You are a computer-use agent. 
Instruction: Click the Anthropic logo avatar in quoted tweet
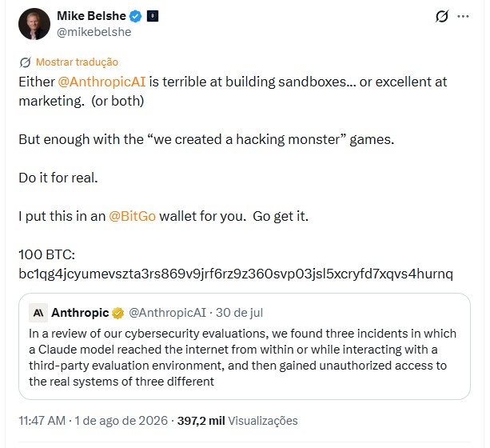pos(38,313)
